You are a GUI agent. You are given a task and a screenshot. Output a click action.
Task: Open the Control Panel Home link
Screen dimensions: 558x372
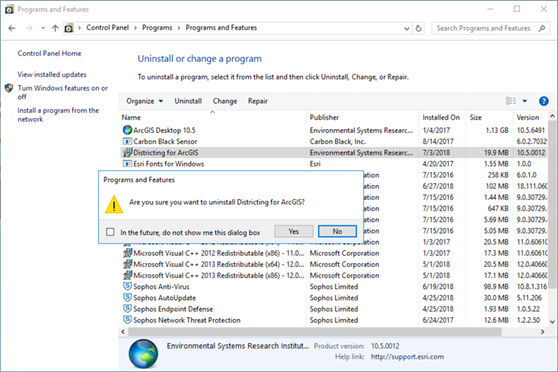49,53
